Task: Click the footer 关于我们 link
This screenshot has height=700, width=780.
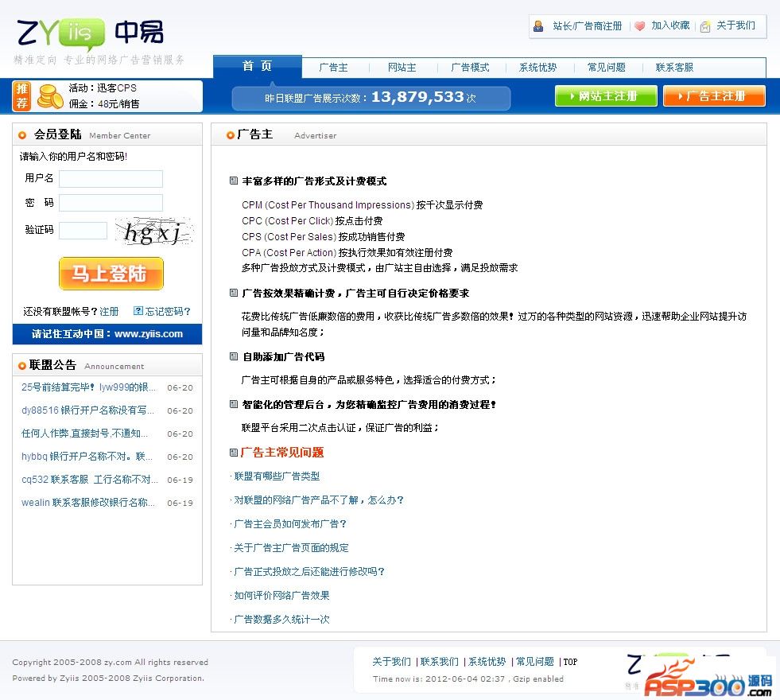Action: 391,662
